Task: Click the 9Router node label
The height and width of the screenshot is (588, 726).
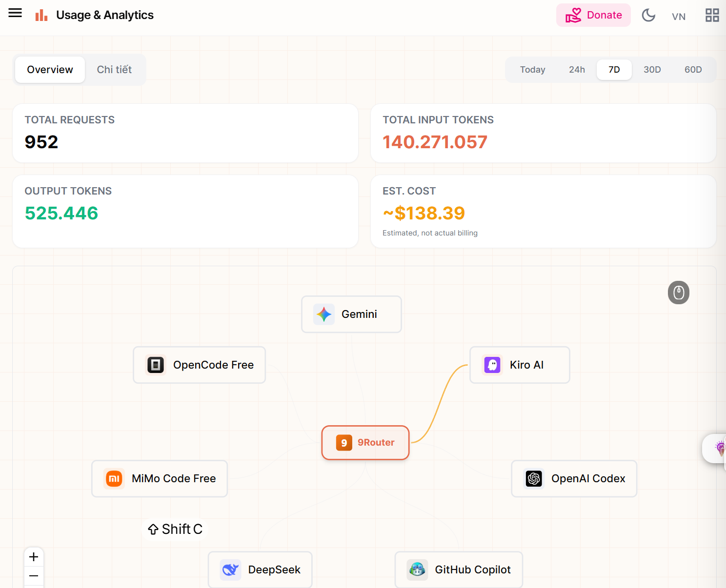Action: (376, 443)
